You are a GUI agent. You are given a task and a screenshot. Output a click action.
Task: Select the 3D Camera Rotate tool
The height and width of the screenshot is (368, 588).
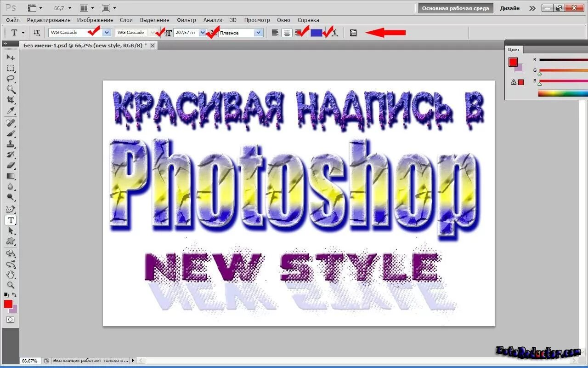coord(11,264)
